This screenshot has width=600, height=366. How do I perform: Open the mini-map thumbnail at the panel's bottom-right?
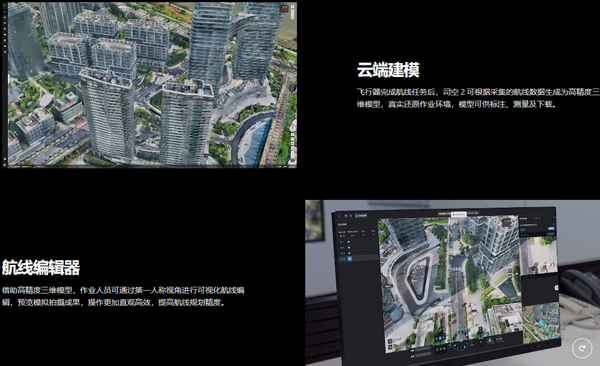[540, 322]
